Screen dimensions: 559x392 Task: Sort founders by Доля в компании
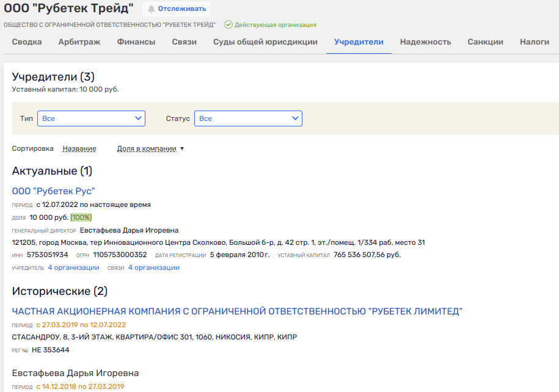147,148
